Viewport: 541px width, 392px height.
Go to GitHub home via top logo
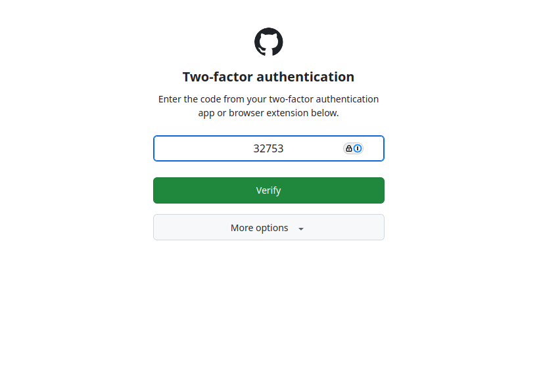tap(268, 42)
